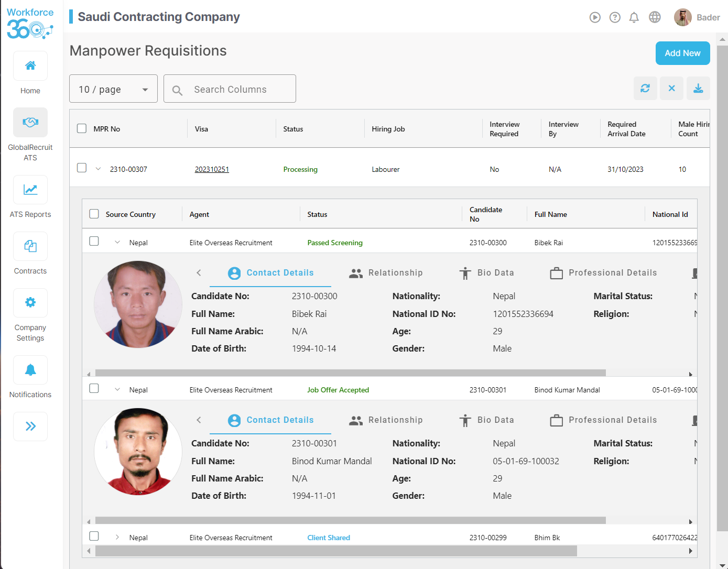Open the help menu

click(x=614, y=17)
